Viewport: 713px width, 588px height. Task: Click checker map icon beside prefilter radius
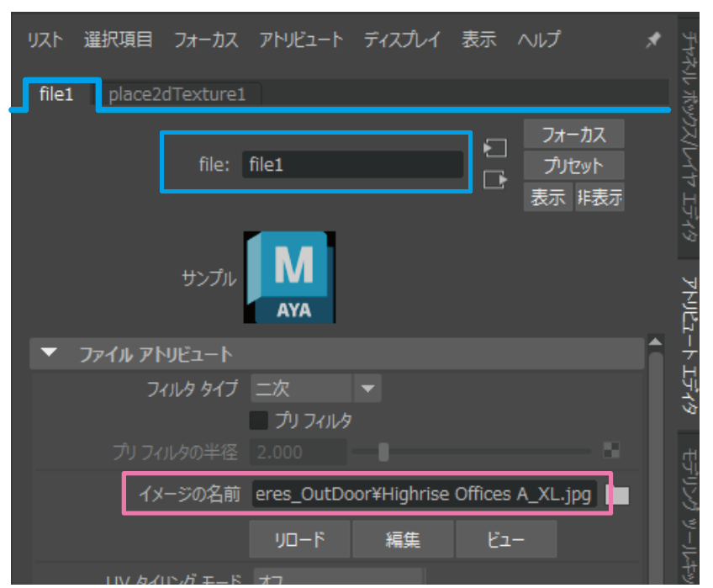click(611, 452)
